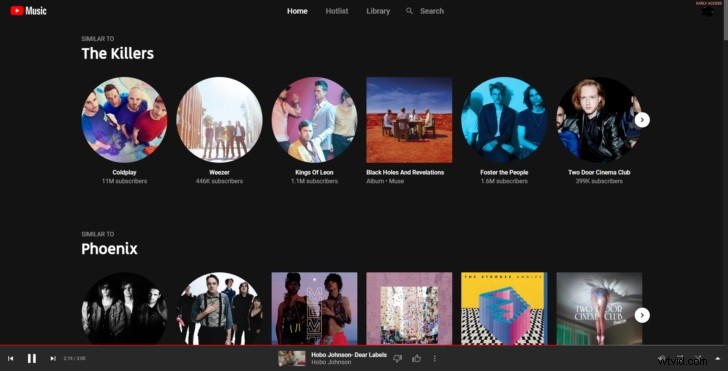Click Hobo Johnson- Dear Labels song title
The height and width of the screenshot is (371, 728).
(x=349, y=355)
